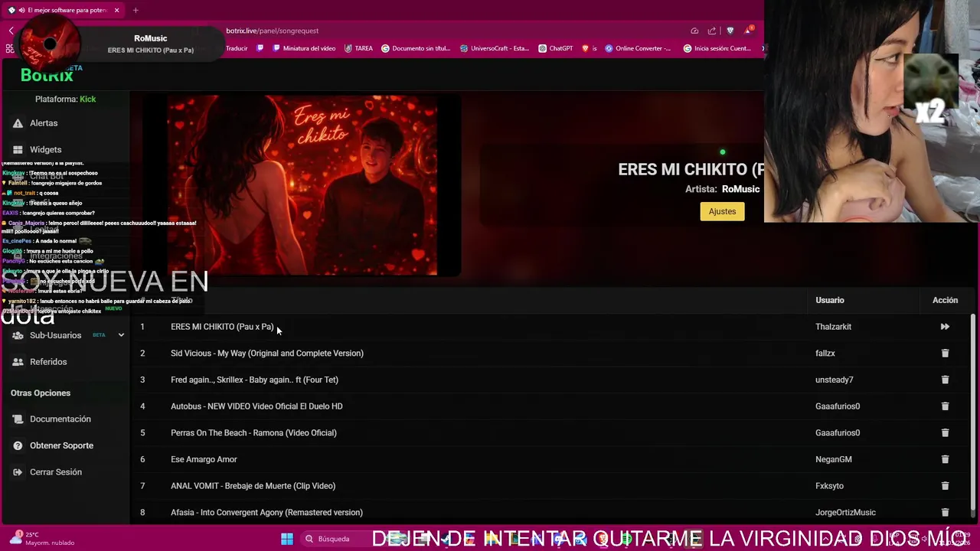Click the browser share icon
Viewport: 980px width, 551px height.
click(x=712, y=31)
